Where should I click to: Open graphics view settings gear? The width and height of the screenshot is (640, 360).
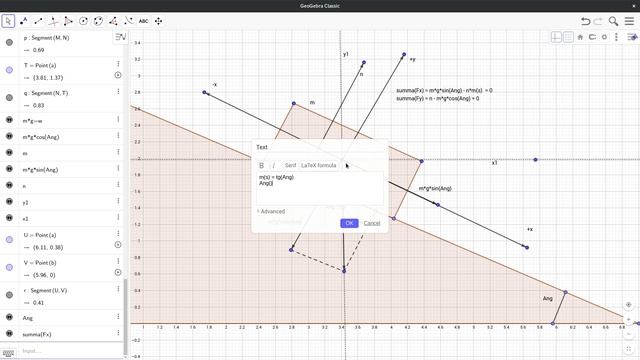click(604, 37)
